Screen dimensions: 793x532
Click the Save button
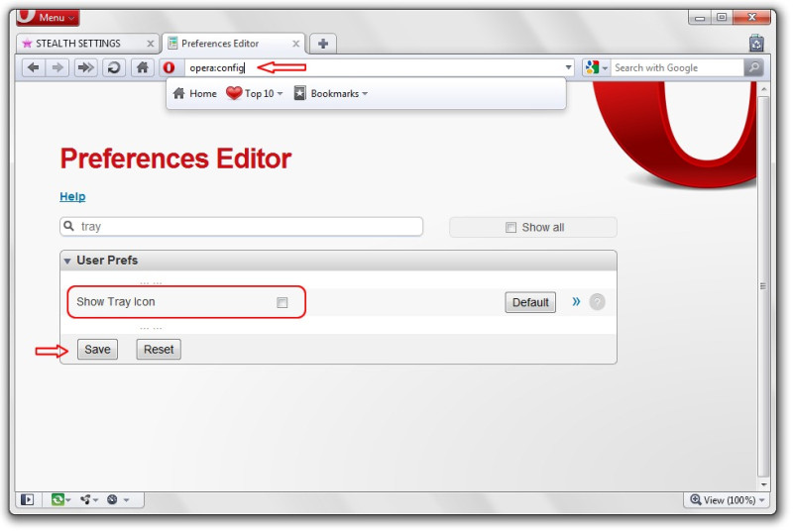pyautogui.click(x=97, y=350)
